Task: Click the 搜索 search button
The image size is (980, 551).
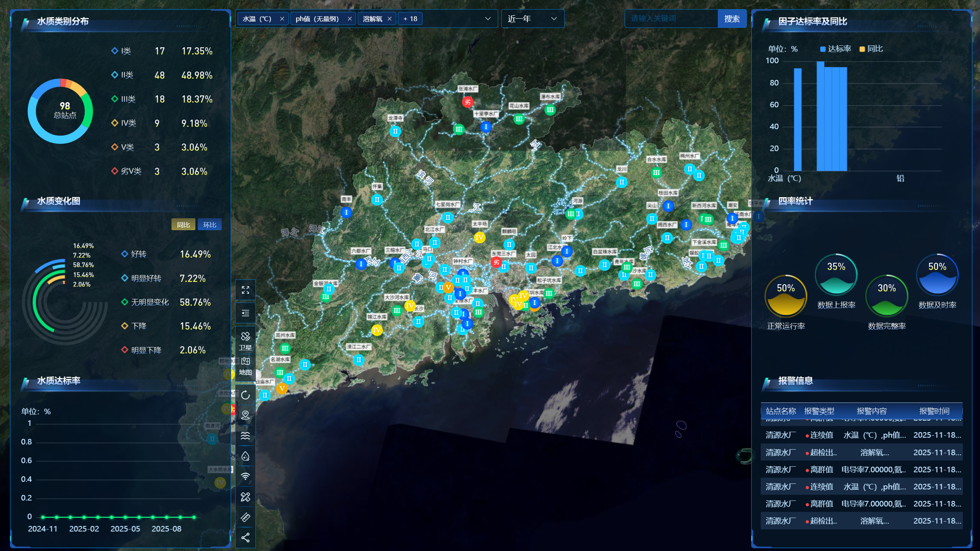Action: pos(732,19)
